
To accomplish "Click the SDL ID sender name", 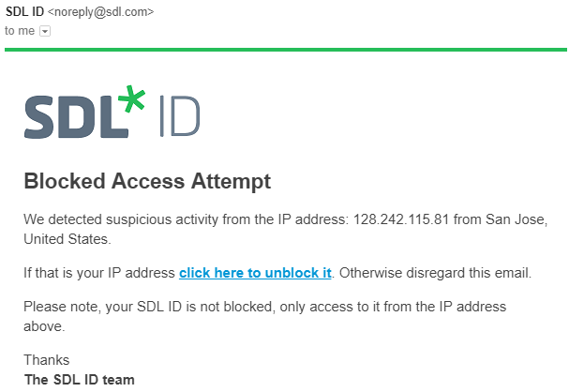I will 23,12.
